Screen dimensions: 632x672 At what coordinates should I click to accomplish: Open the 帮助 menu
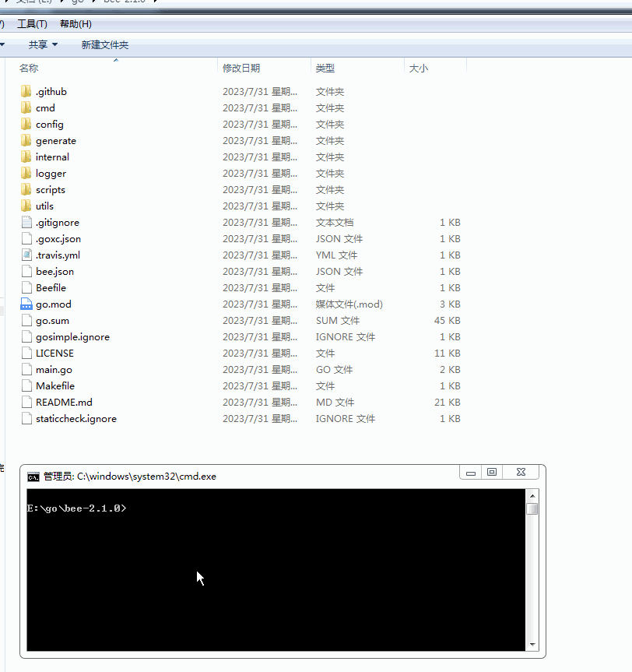click(x=74, y=23)
